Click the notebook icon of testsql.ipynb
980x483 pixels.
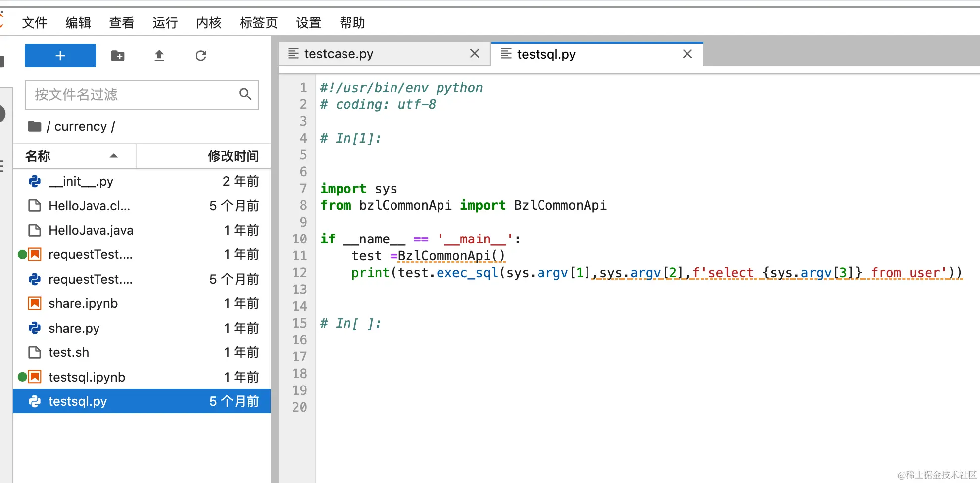pyautogui.click(x=35, y=377)
